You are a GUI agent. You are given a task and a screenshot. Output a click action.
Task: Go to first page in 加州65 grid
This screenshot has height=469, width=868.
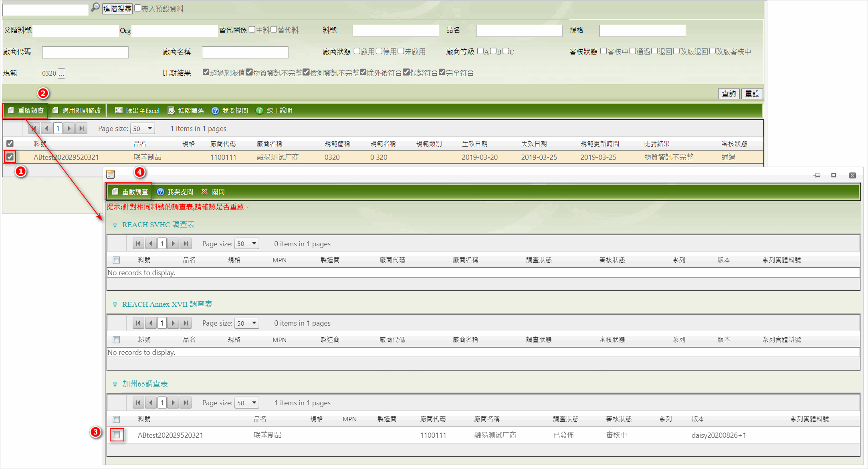click(x=138, y=403)
